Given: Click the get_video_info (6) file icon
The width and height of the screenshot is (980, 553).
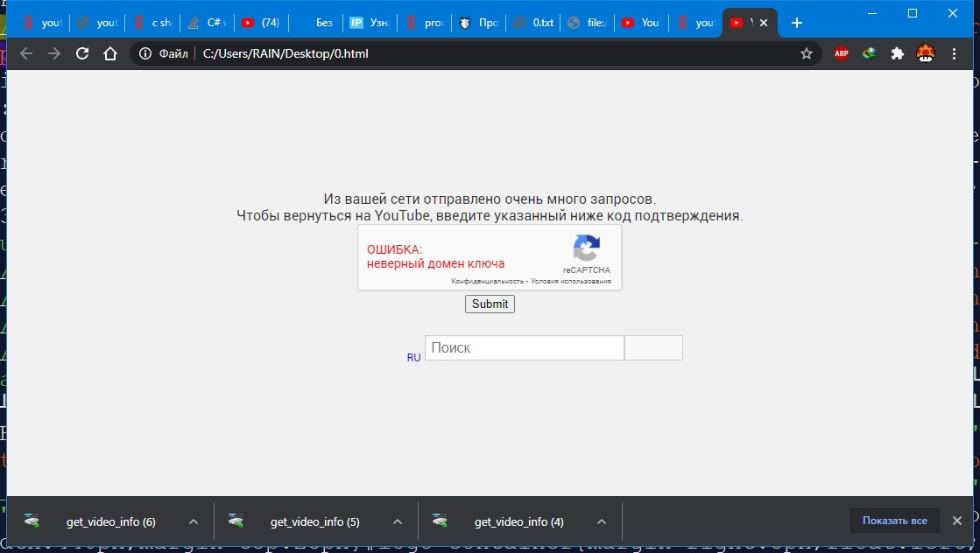Looking at the screenshot, I should click(32, 521).
